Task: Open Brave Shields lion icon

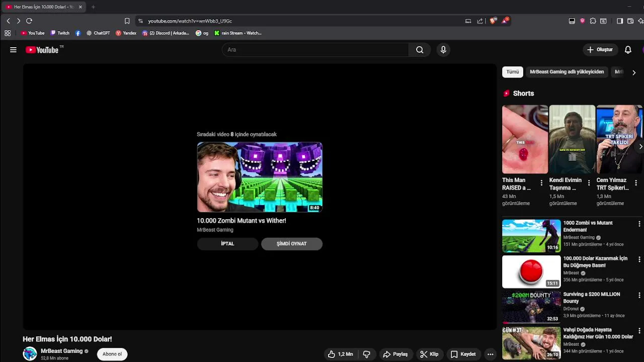Action: [x=493, y=21]
